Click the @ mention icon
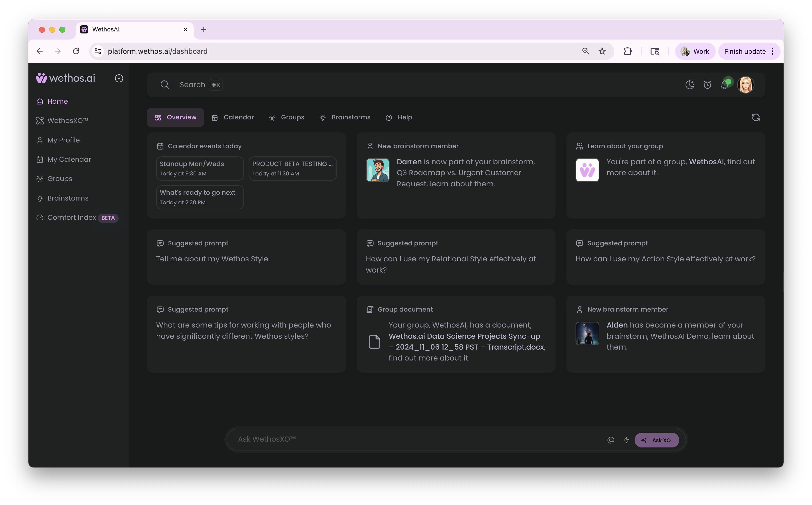This screenshot has height=505, width=812. 611,440
